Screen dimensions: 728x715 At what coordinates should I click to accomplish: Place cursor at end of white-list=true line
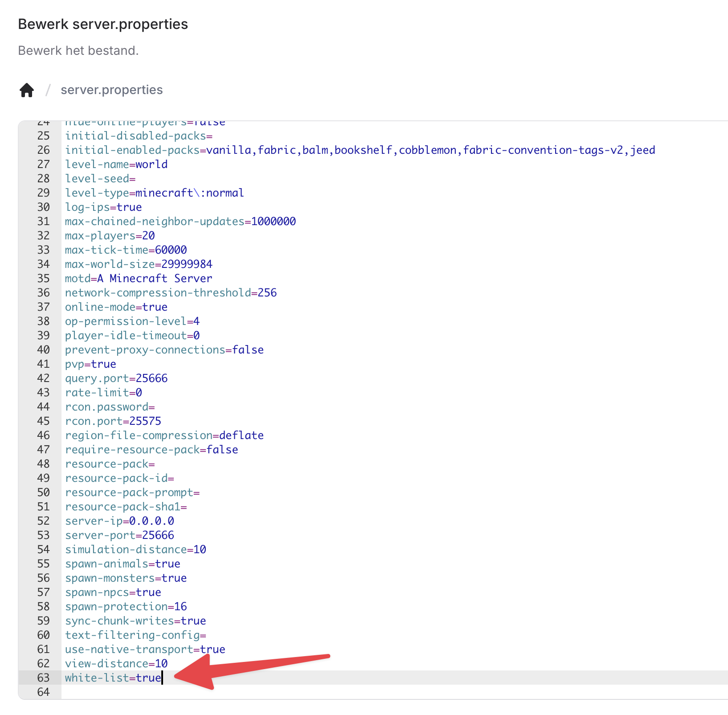tap(162, 678)
